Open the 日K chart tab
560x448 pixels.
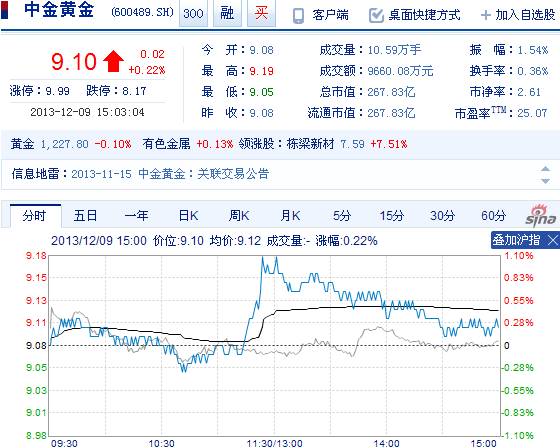[188, 216]
